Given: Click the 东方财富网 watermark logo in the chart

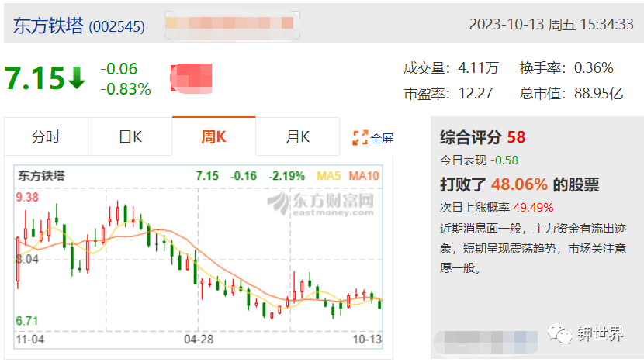Looking at the screenshot, I should click(x=320, y=204).
